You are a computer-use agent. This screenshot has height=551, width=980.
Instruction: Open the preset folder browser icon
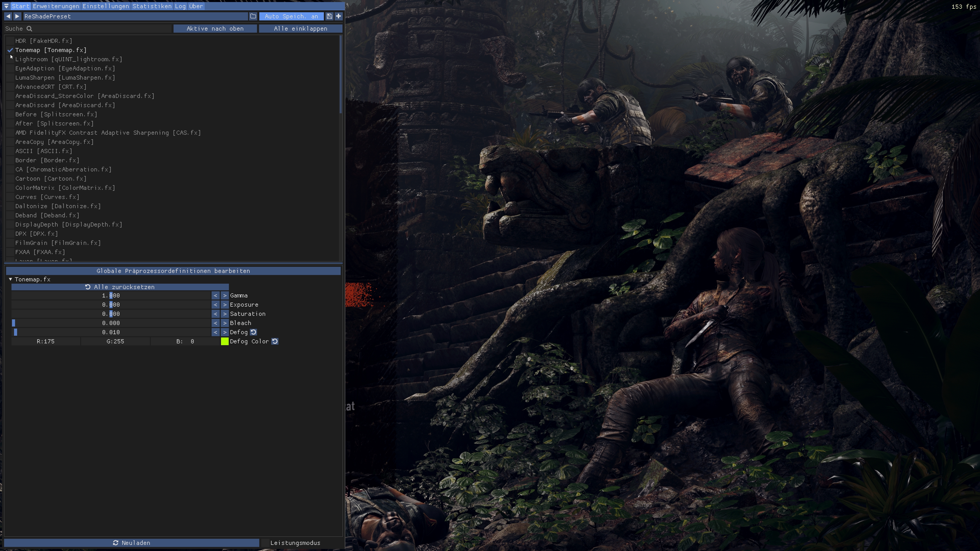253,16
